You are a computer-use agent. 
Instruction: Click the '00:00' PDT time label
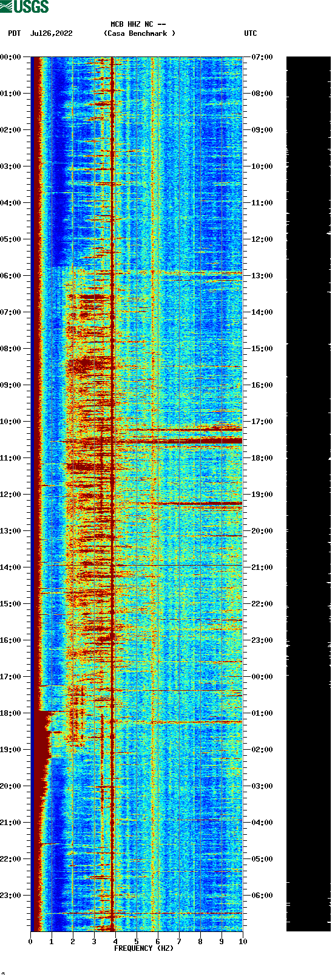(x=10, y=57)
